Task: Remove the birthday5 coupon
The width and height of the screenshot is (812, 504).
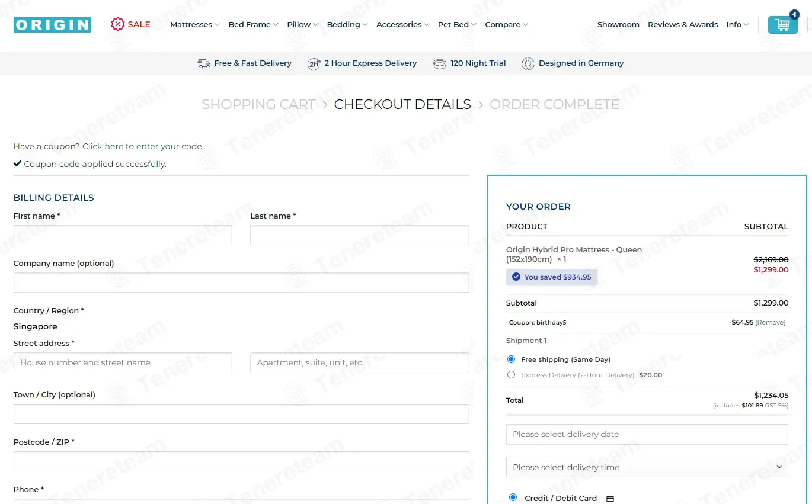Action: click(x=771, y=322)
